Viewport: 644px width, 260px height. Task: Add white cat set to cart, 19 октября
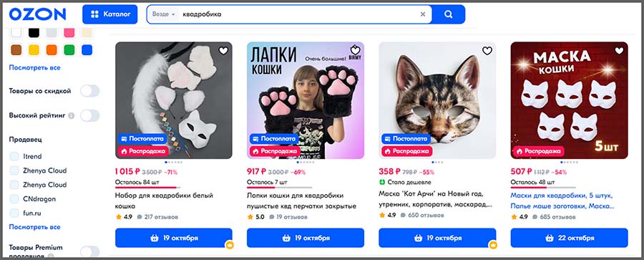click(173, 238)
